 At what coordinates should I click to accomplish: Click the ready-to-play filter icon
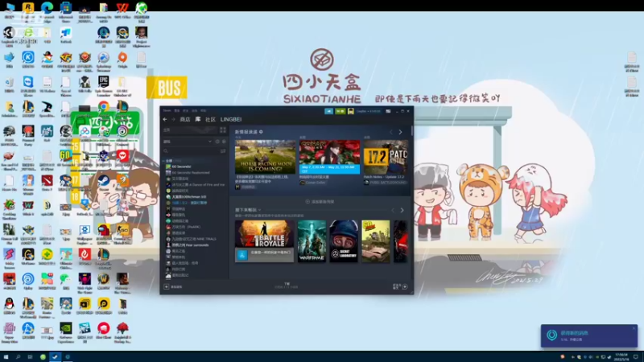click(224, 142)
